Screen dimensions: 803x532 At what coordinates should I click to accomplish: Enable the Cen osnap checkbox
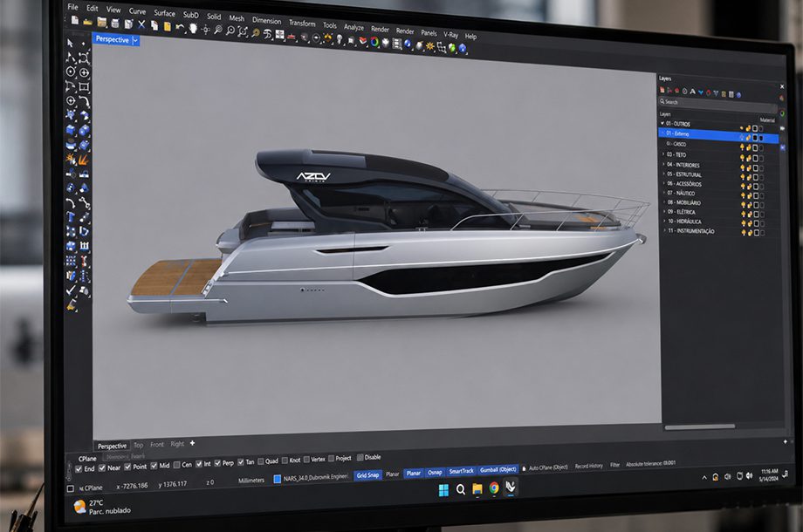[x=176, y=465]
